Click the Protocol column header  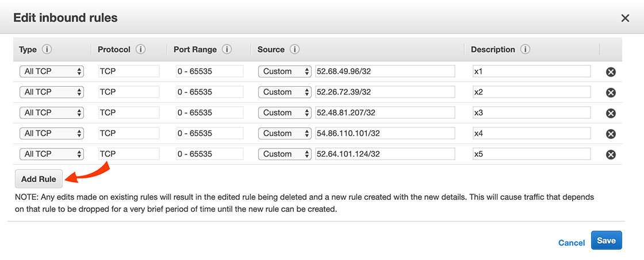[x=114, y=49]
